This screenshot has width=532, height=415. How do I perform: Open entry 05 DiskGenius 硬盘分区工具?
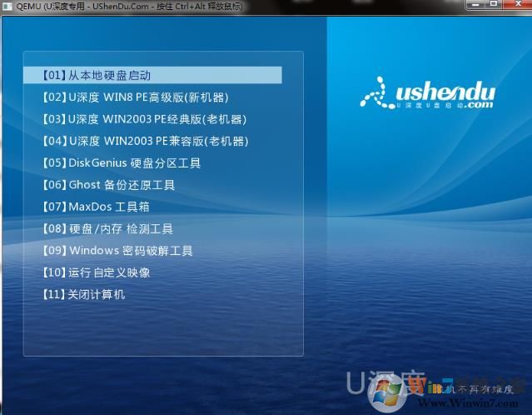tap(121, 163)
